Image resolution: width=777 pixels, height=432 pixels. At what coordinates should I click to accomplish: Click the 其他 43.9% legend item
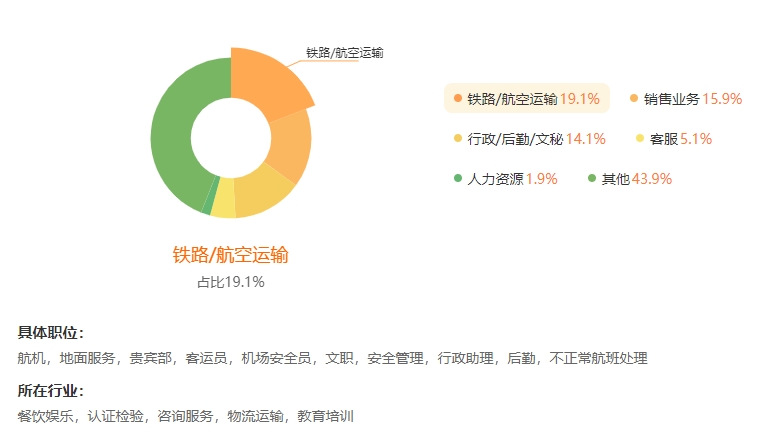pos(630,178)
